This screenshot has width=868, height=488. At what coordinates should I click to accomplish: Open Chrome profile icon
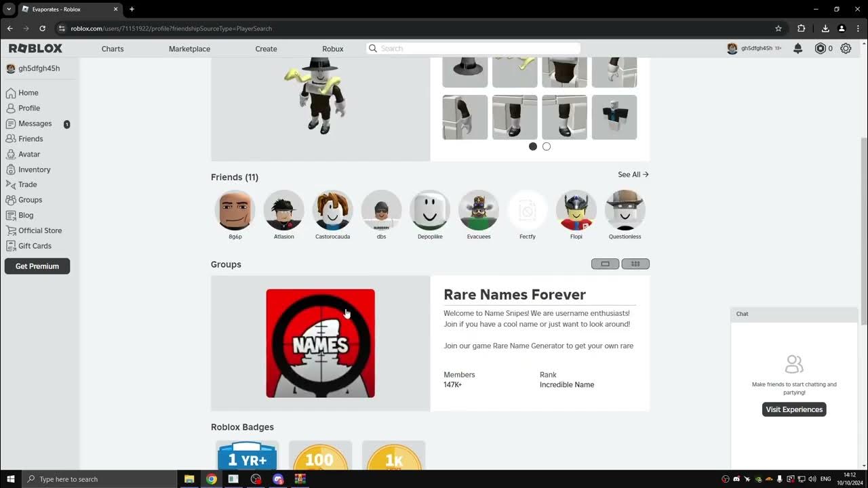pos(842,28)
